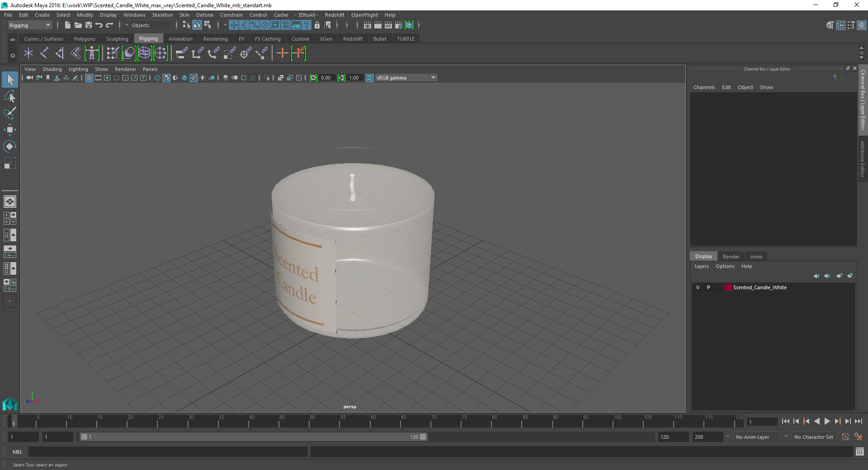Undo the last action
The width and height of the screenshot is (868, 470).
coord(99,25)
